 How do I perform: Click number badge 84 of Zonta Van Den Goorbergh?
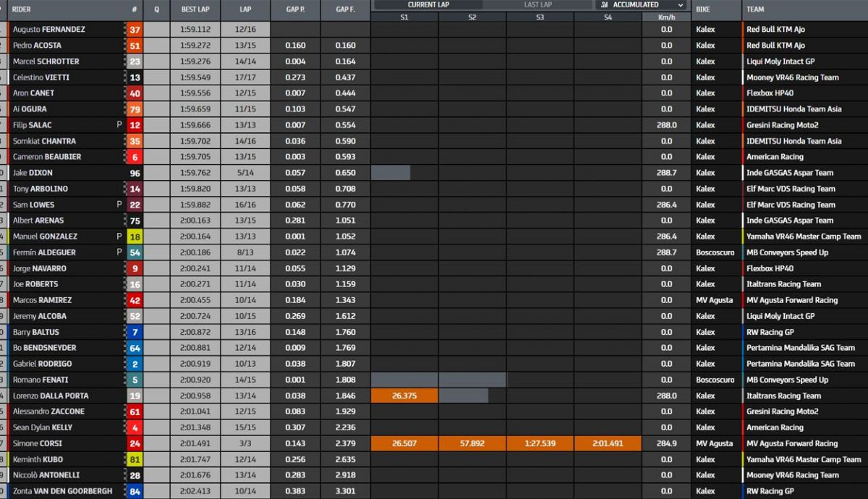(x=135, y=491)
